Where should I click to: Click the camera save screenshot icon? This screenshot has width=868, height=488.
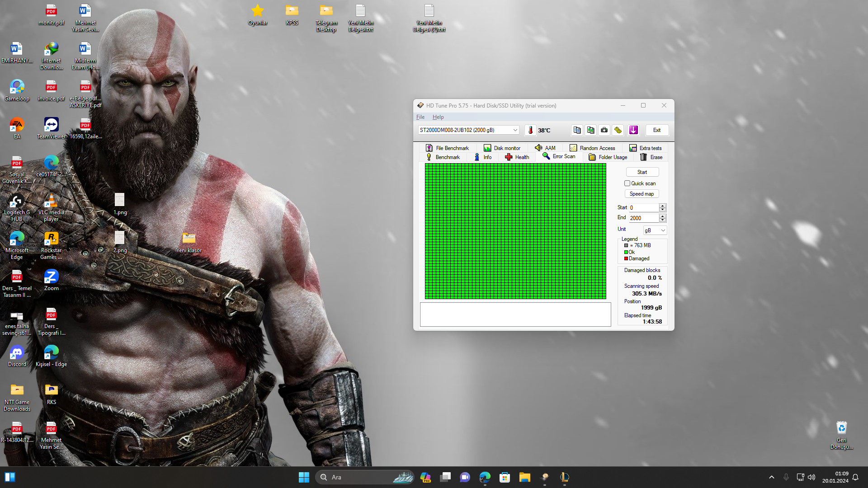[x=604, y=130]
